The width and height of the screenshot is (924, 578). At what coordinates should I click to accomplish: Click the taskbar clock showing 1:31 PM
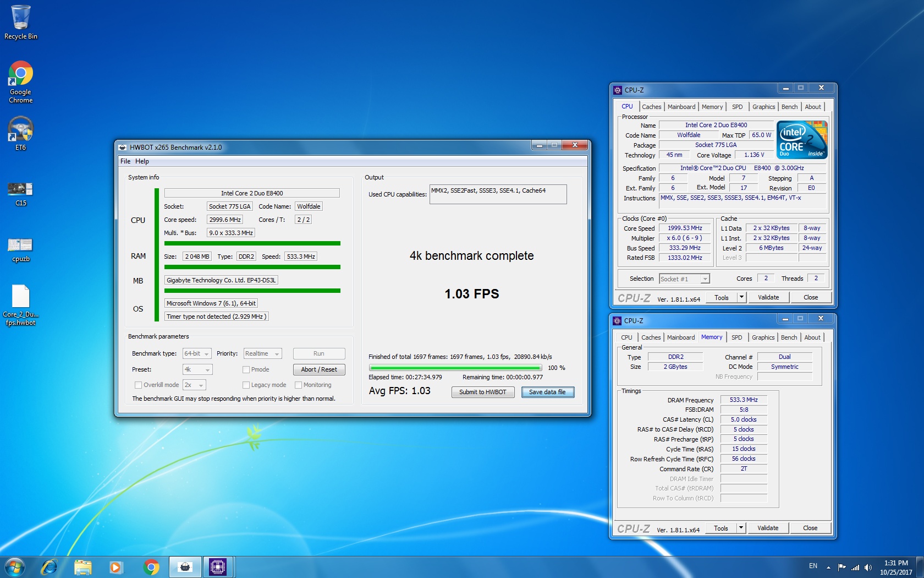click(x=896, y=568)
